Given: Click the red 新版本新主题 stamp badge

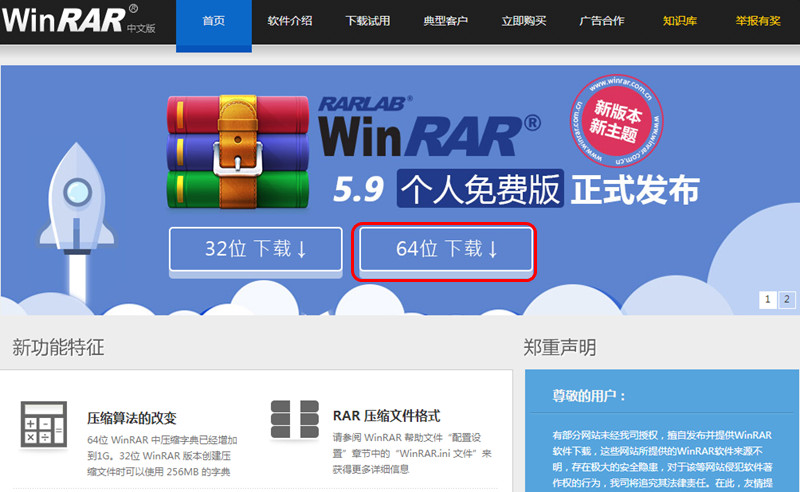Looking at the screenshot, I should 616,120.
